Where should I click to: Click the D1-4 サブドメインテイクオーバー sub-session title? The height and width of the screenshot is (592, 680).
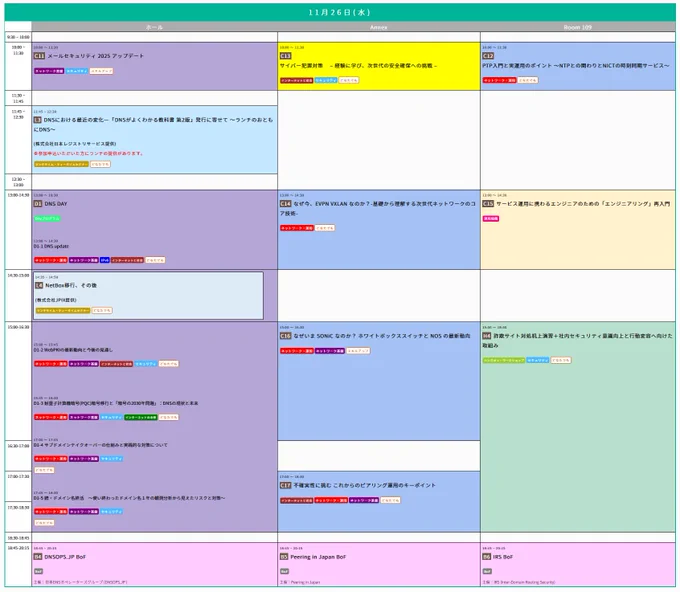[x=101, y=445]
